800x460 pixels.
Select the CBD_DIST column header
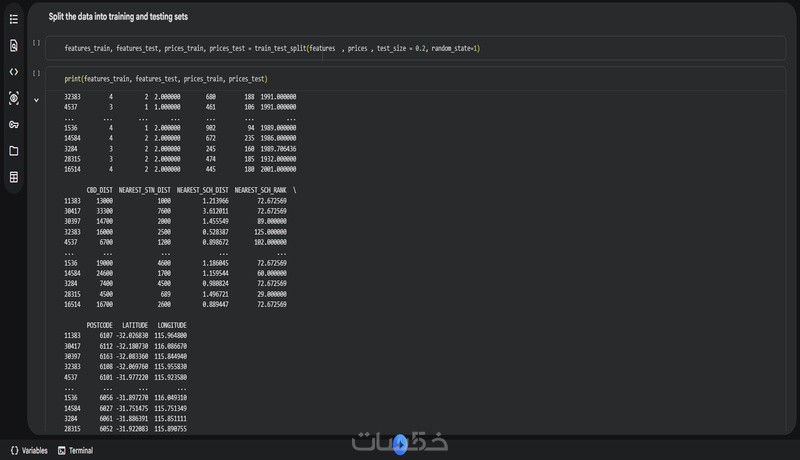(x=99, y=190)
